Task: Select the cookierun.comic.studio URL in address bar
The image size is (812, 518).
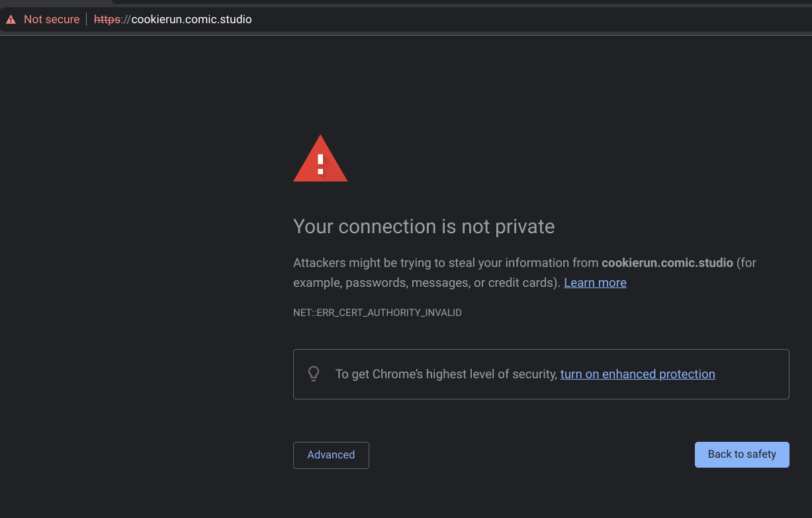Action: pyautogui.click(x=191, y=19)
